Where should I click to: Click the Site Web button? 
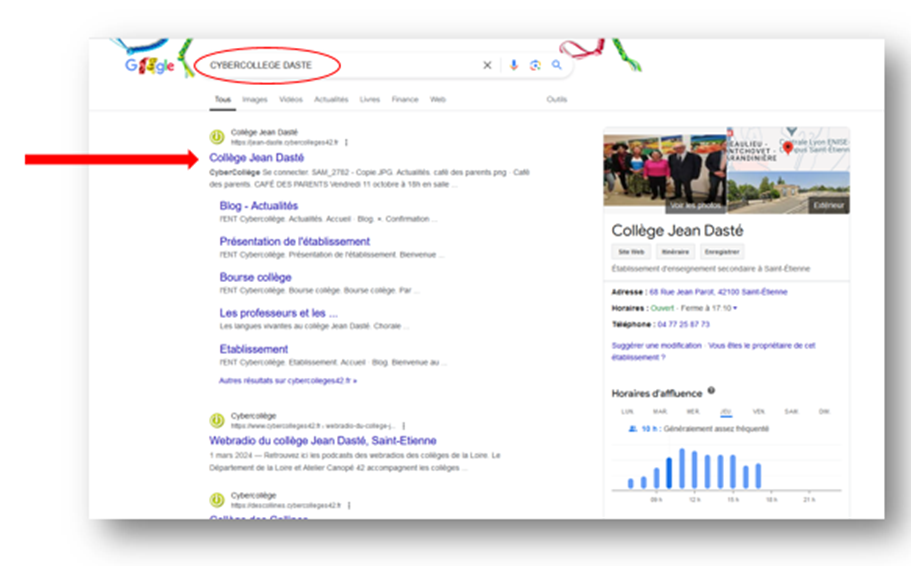[630, 252]
